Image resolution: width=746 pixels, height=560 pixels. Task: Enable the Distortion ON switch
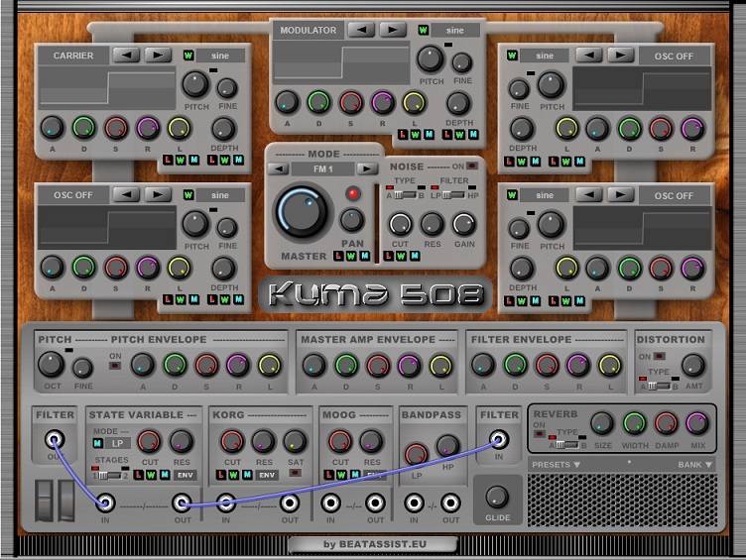tap(659, 357)
